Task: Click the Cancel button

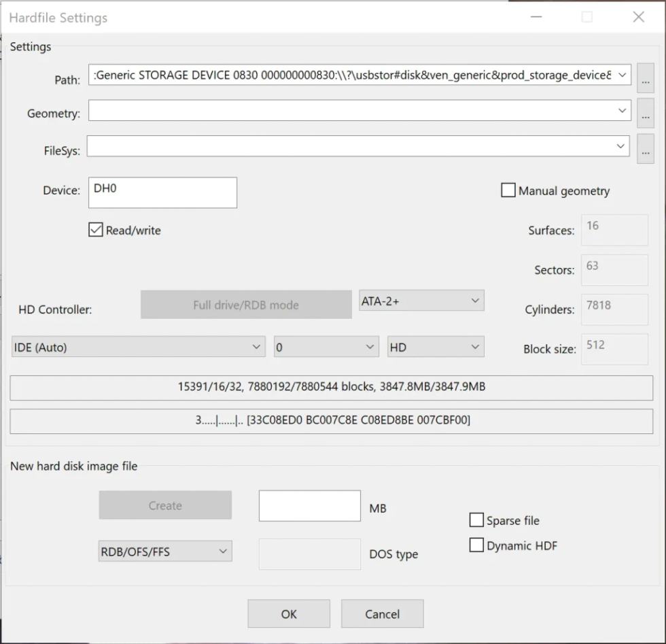Action: [382, 614]
